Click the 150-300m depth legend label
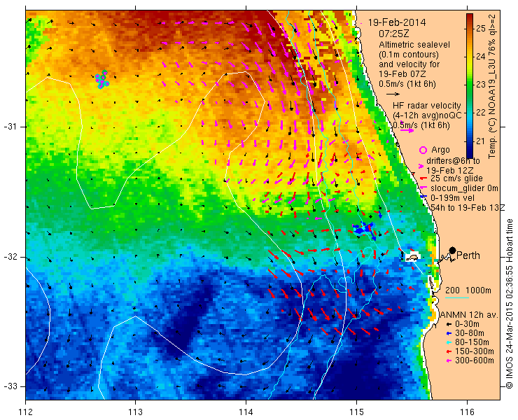Image resolution: width=518 pixels, height=420 pixels. (x=475, y=351)
